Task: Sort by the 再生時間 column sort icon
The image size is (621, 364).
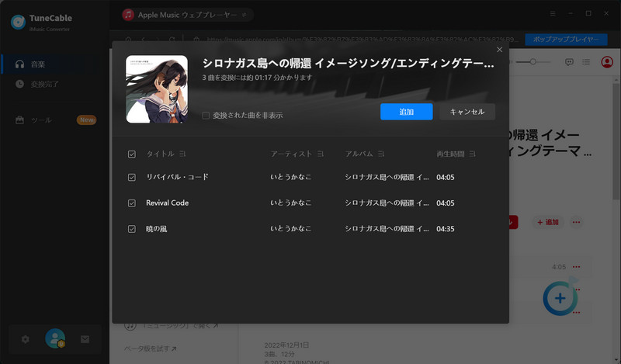Action: click(472, 154)
